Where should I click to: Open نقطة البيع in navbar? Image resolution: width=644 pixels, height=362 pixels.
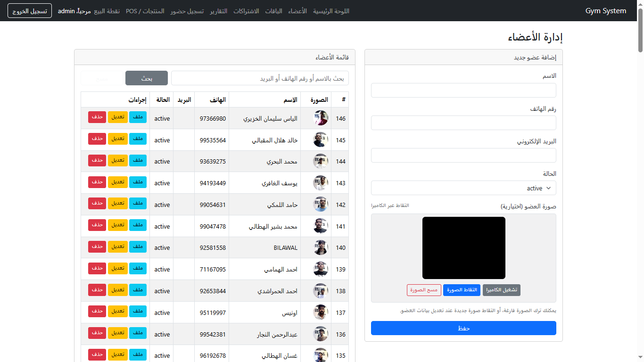pyautogui.click(x=107, y=11)
